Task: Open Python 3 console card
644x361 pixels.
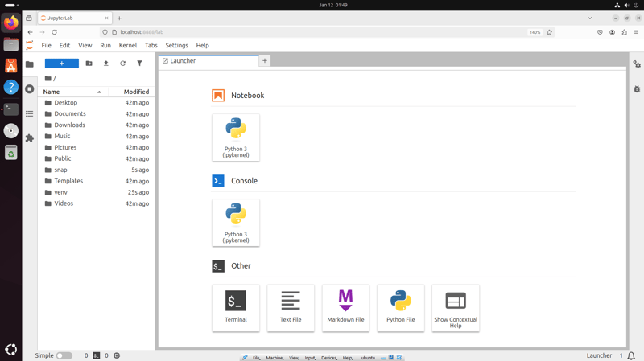Action: 236,223
